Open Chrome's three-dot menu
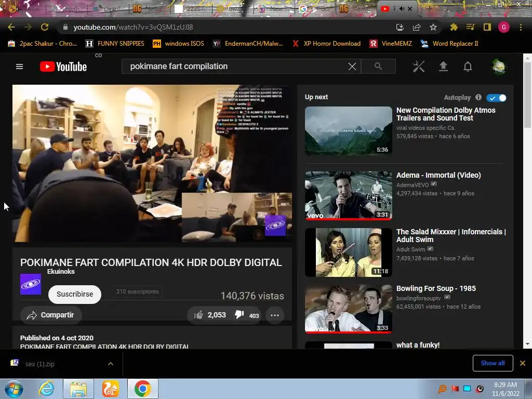532x399 pixels. point(521,27)
